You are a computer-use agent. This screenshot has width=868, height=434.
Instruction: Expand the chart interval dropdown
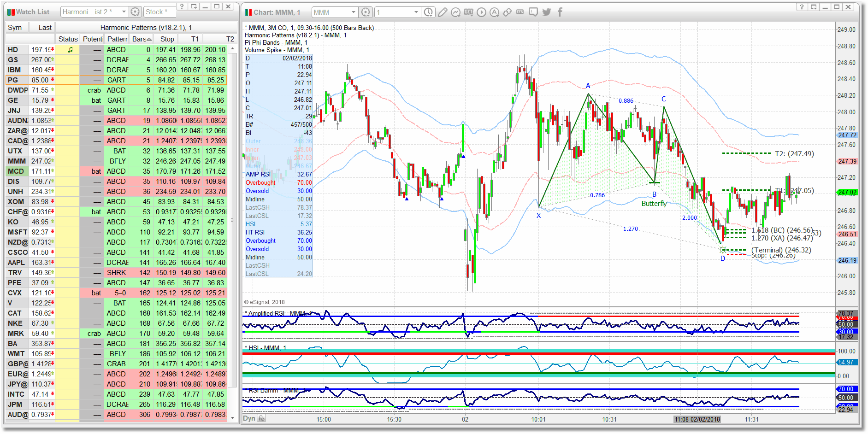coord(416,12)
